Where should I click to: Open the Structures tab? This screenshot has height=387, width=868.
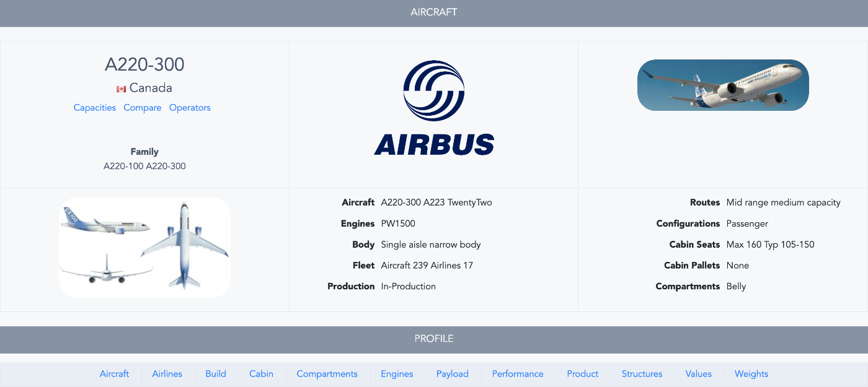pyautogui.click(x=642, y=374)
